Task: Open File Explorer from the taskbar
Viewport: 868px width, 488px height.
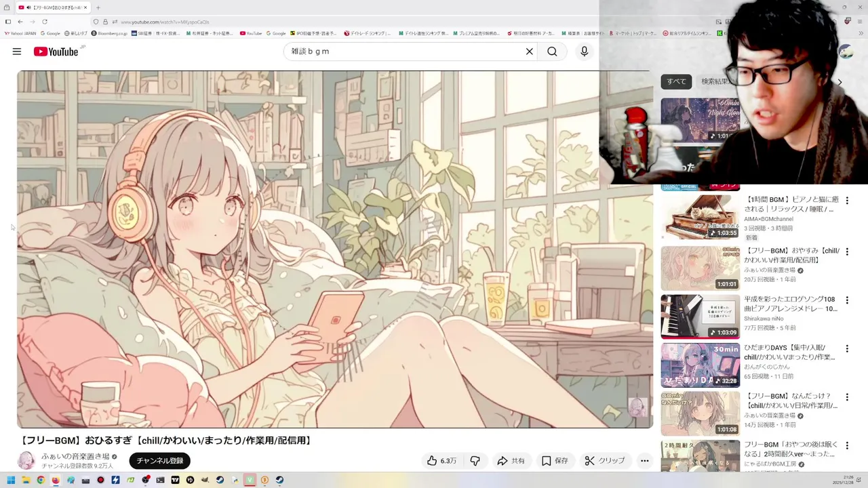Action: coord(26,480)
